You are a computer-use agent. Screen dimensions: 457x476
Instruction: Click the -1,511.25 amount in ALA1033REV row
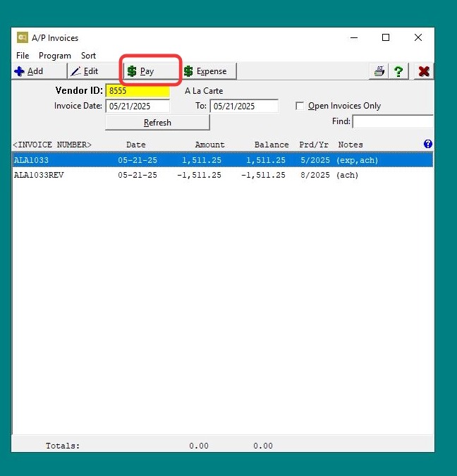pyautogui.click(x=199, y=175)
